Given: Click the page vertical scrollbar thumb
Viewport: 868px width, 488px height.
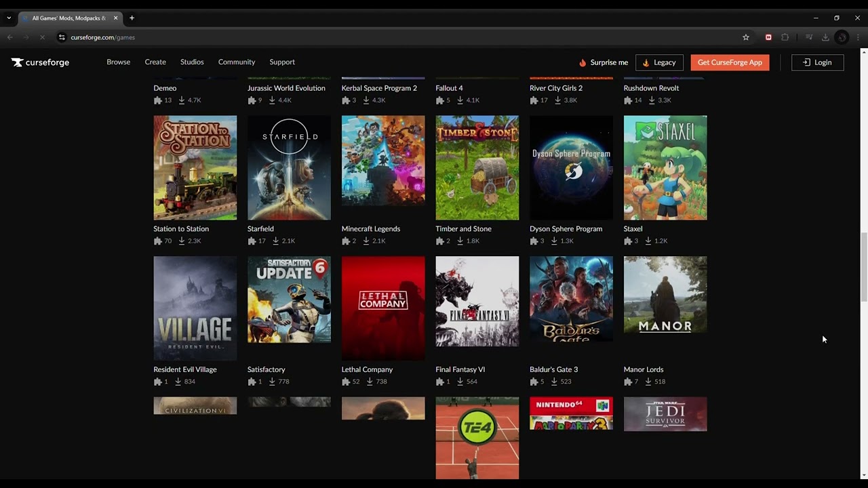Looking at the screenshot, I should 864,267.
